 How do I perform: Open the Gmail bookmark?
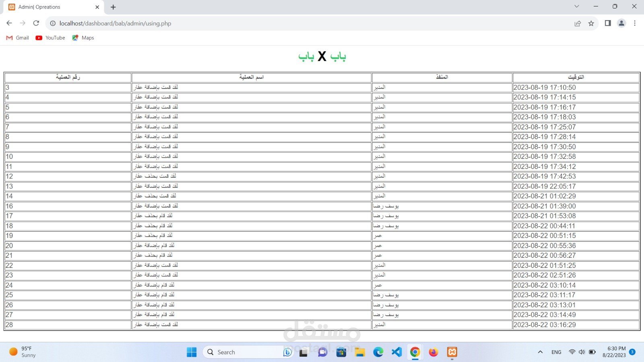tap(18, 38)
